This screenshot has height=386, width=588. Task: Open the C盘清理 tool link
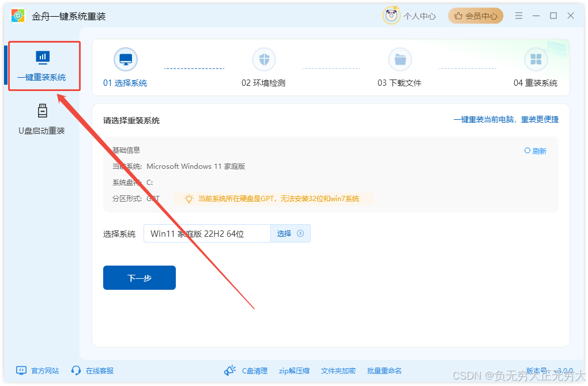[255, 370]
